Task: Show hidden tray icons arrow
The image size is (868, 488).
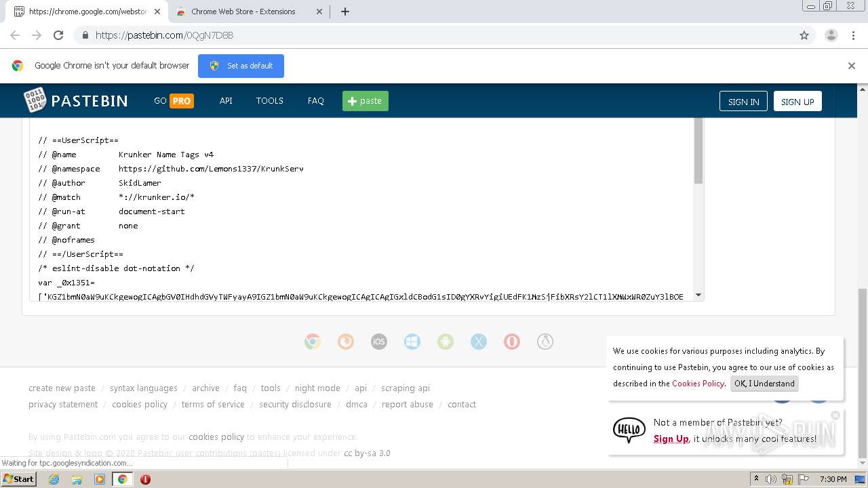Action: pos(757,479)
